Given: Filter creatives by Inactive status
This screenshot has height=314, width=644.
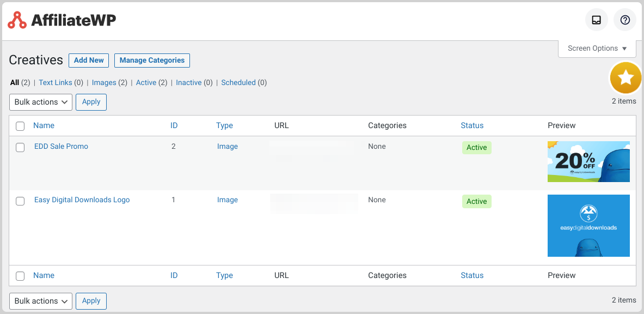Looking at the screenshot, I should 189,83.
